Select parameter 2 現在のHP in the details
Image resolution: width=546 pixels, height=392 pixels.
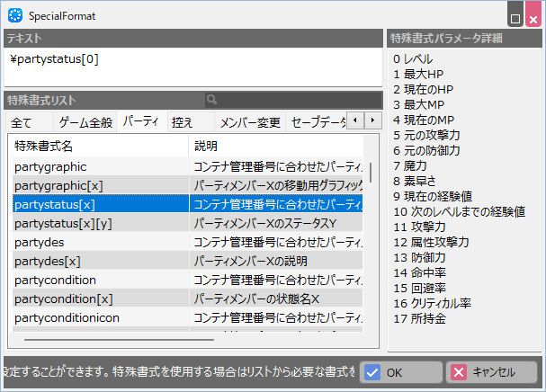click(425, 89)
